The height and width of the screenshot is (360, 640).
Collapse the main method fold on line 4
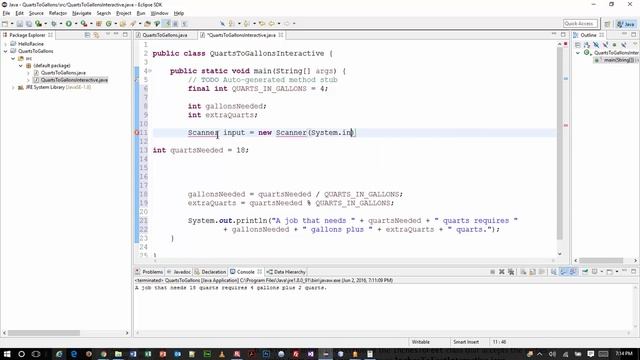[150, 71]
